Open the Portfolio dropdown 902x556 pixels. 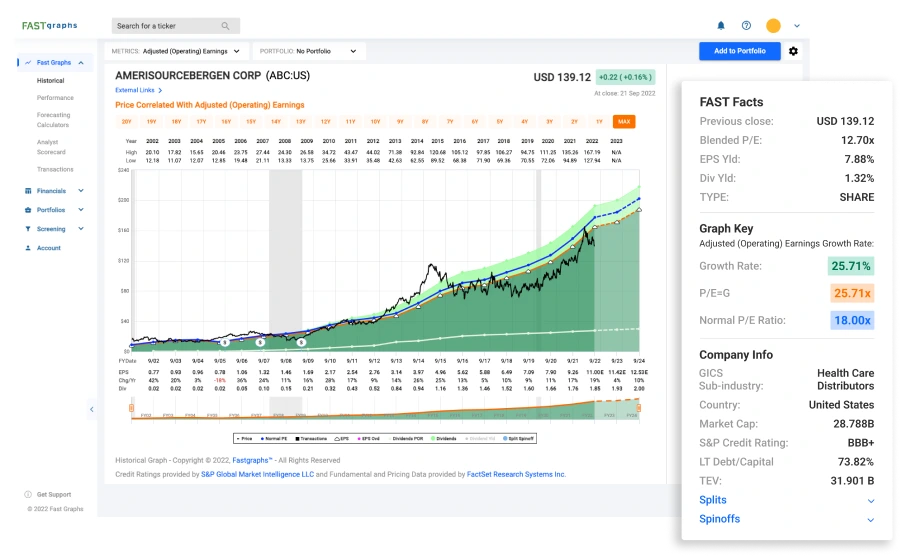point(309,51)
